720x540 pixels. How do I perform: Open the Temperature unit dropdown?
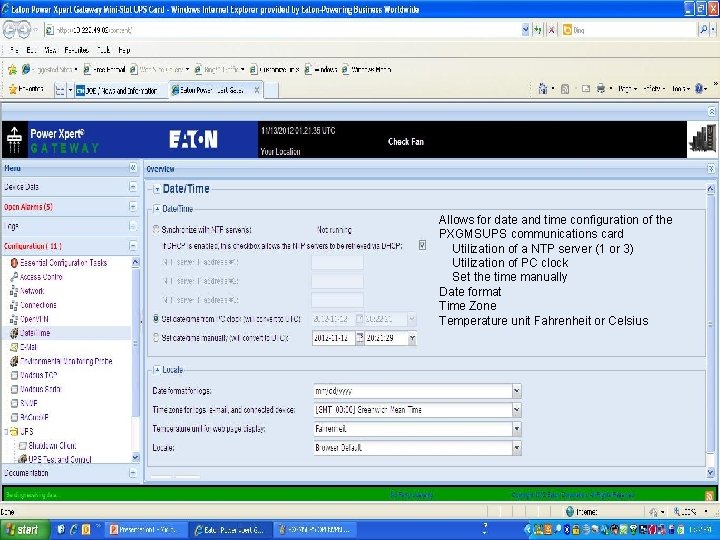click(x=517, y=429)
